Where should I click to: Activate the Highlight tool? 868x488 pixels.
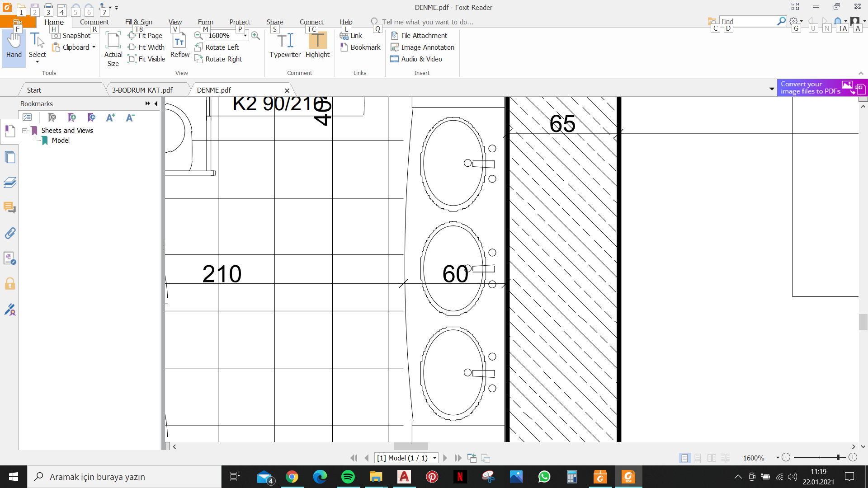pos(317,45)
